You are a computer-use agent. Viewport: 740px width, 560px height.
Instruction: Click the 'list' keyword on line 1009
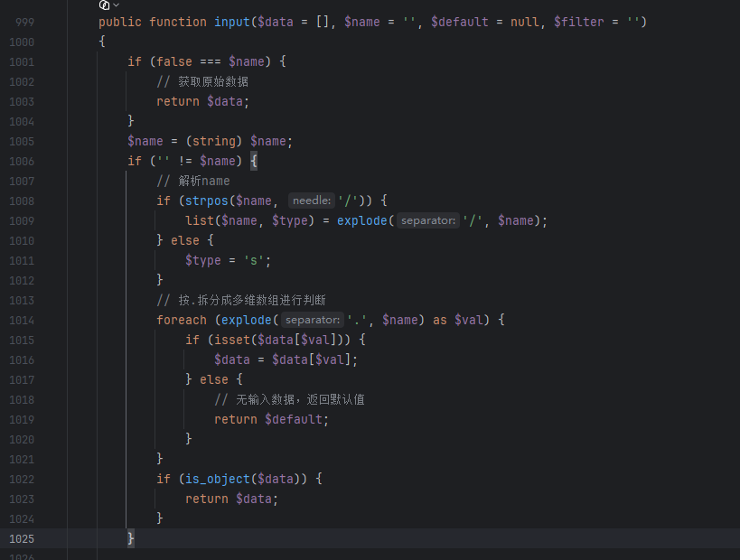pos(200,220)
